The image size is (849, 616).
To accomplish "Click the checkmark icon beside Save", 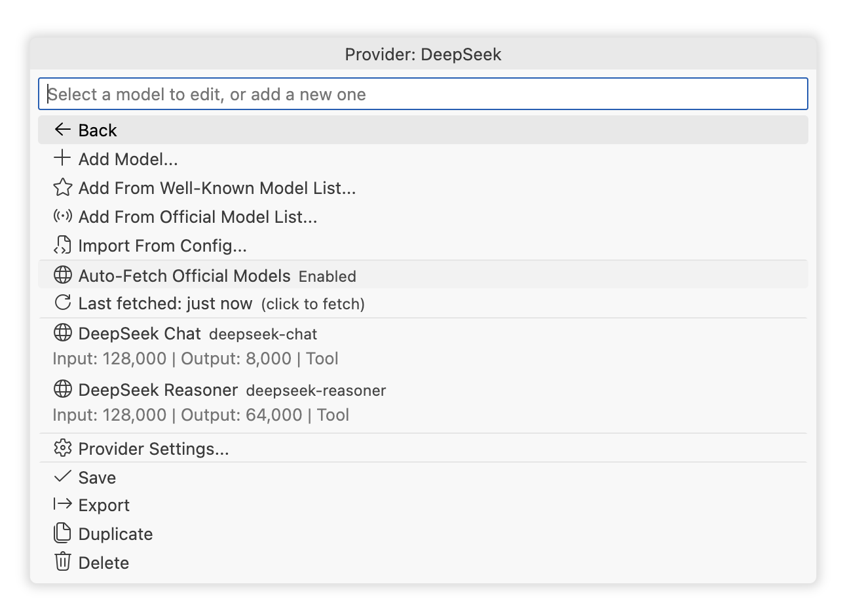I will [62, 476].
